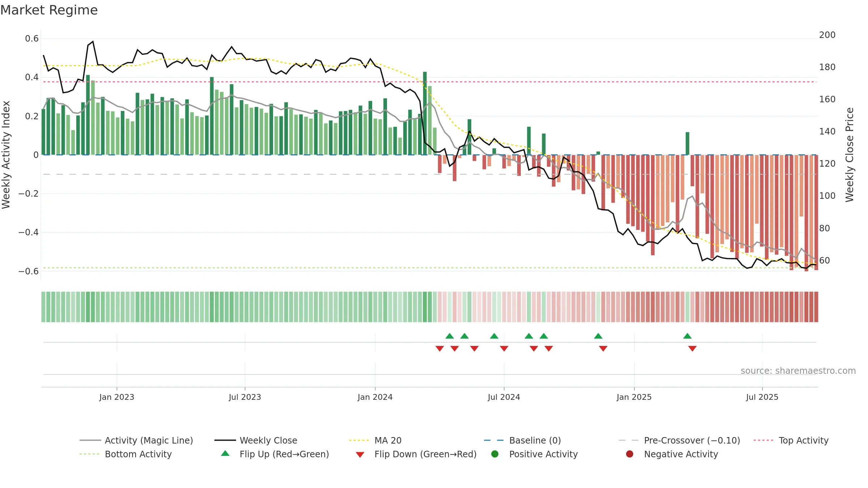Screen dimensions: 868x488
Task: Toggle the Baseline (0) legend entry
Action: pos(522,440)
